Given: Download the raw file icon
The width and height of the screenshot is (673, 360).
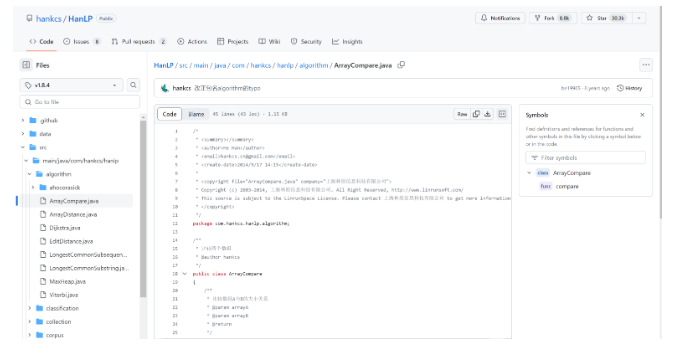Looking at the screenshot, I should coord(488,114).
